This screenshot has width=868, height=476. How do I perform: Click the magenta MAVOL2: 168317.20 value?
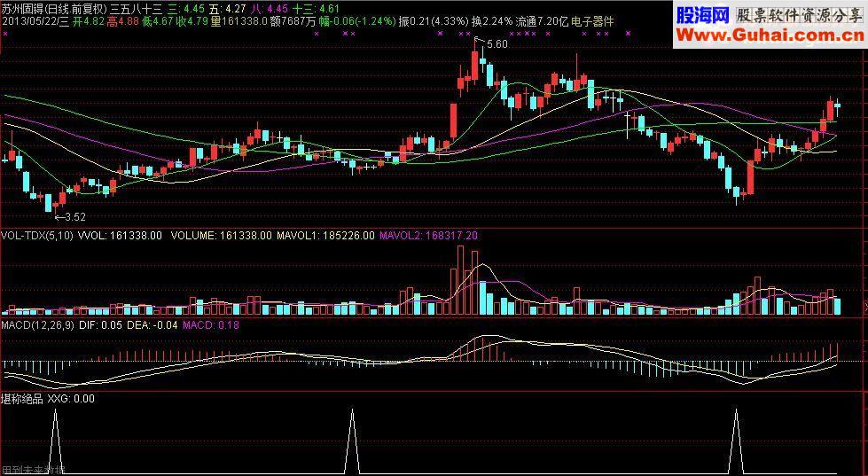click(428, 236)
